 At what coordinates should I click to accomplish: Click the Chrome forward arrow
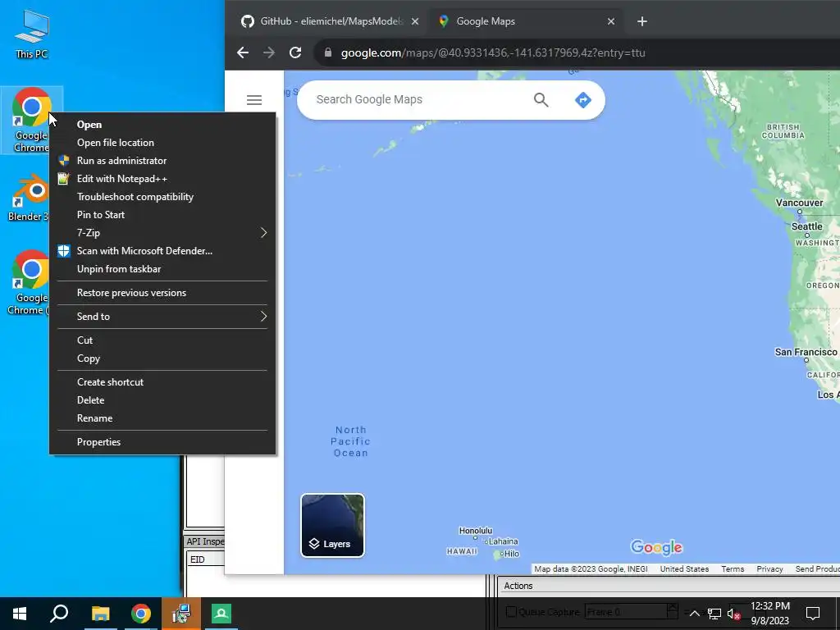[269, 52]
